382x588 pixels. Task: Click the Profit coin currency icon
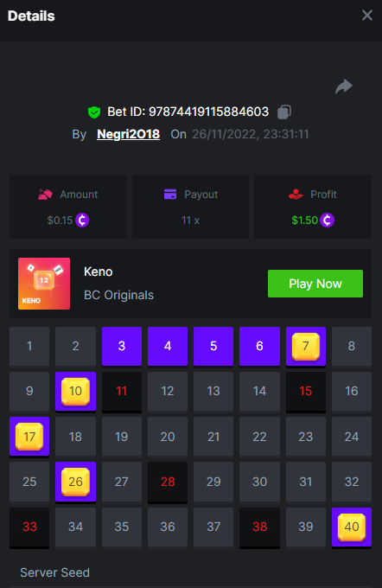pos(327,220)
